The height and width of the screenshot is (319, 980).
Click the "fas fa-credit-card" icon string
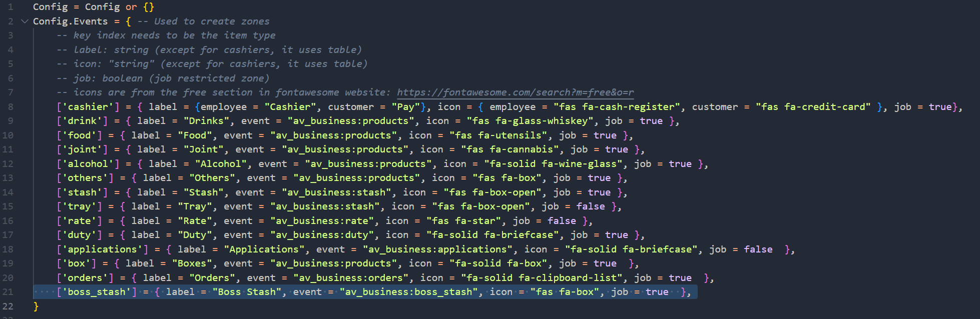point(813,107)
